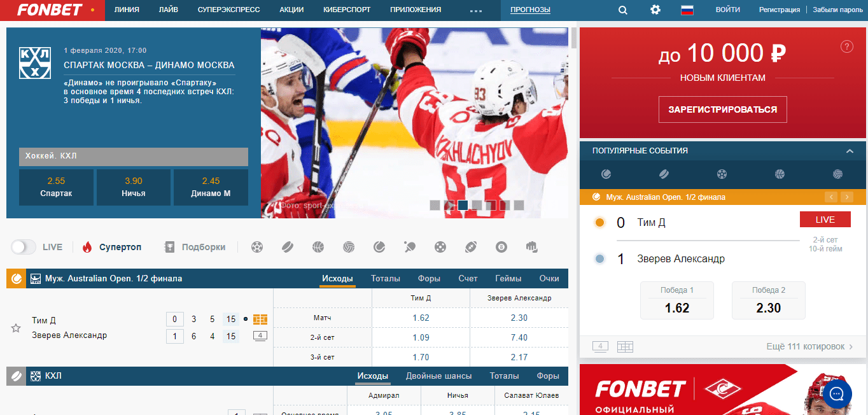Viewport: 868px width, 415px height.
Task: Toggle the LIVE switch on
Action: coord(24,247)
